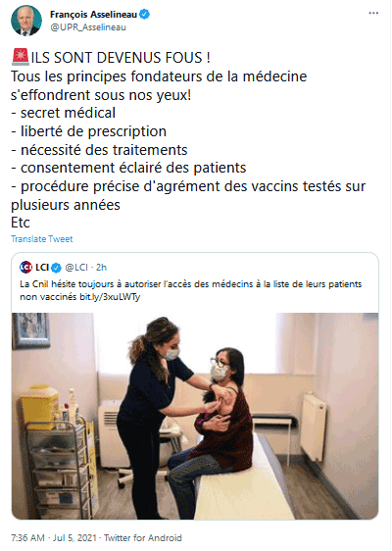Open the vaccination photo in quoted tweet
The width and height of the screenshot is (392, 551).
pyautogui.click(x=195, y=416)
